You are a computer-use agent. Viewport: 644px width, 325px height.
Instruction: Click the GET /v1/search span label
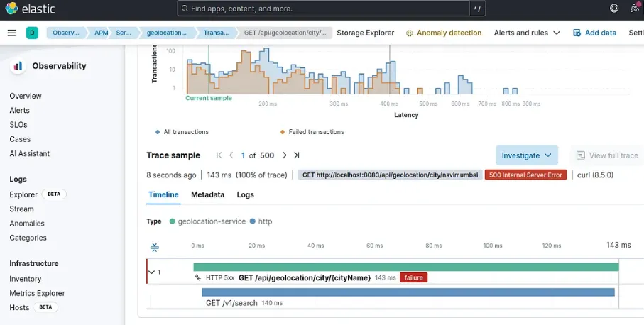click(231, 303)
